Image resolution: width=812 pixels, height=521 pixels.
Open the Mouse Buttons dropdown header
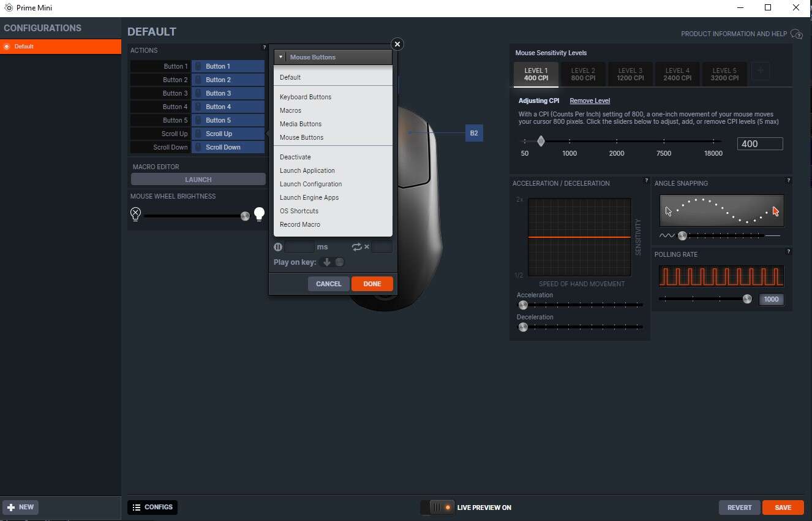333,57
